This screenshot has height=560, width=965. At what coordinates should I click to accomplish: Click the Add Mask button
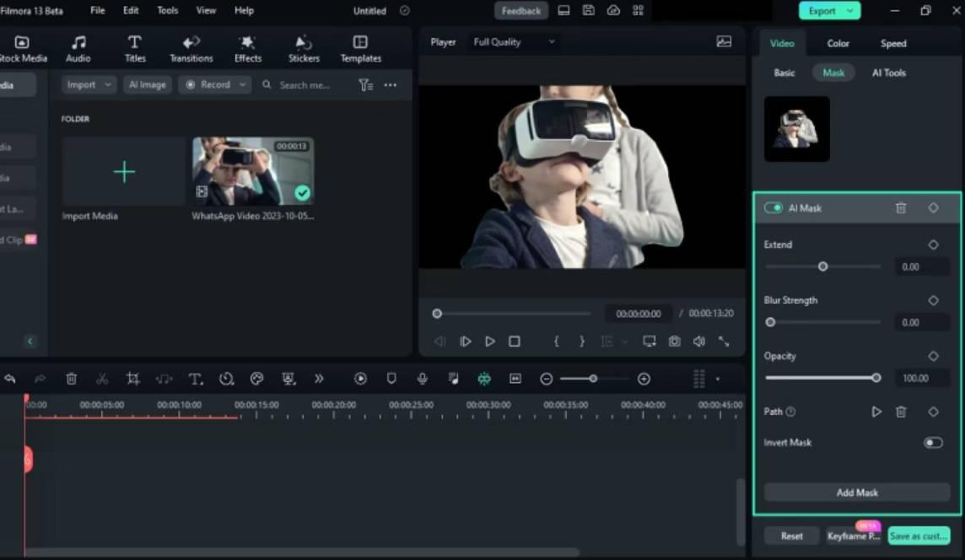pos(857,493)
